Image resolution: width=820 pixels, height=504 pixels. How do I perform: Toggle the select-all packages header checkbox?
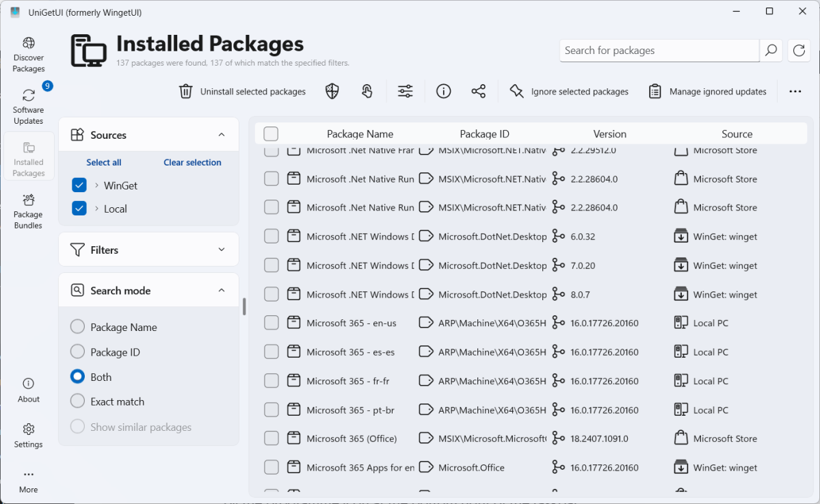(x=271, y=134)
